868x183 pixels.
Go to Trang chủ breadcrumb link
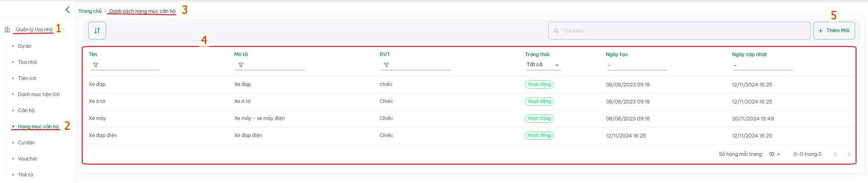point(90,11)
